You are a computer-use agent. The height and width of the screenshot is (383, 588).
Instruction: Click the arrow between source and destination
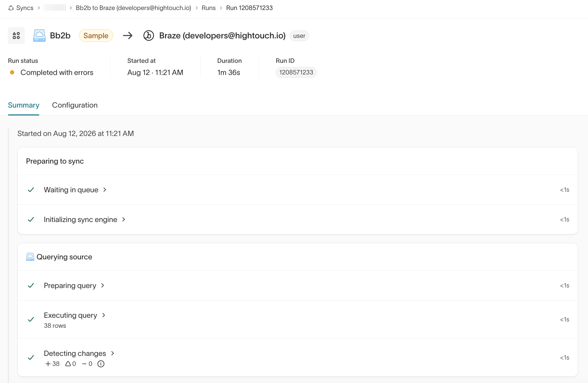(x=128, y=36)
